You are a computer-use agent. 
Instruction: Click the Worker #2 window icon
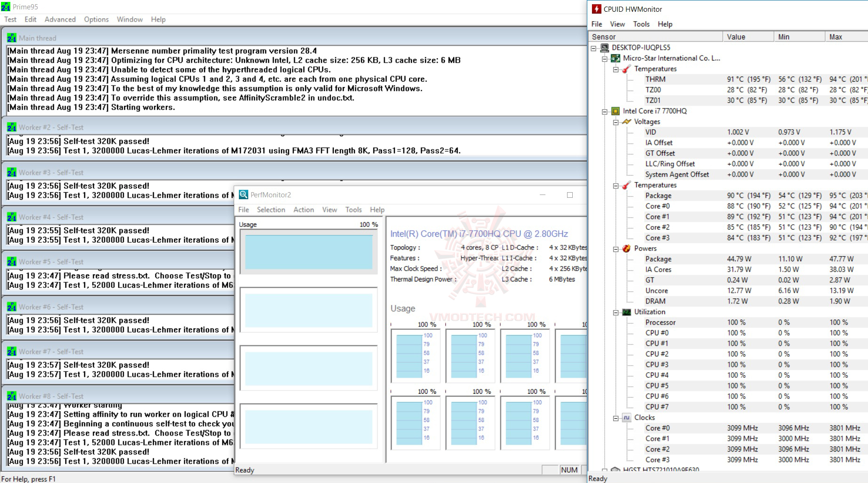[12, 127]
